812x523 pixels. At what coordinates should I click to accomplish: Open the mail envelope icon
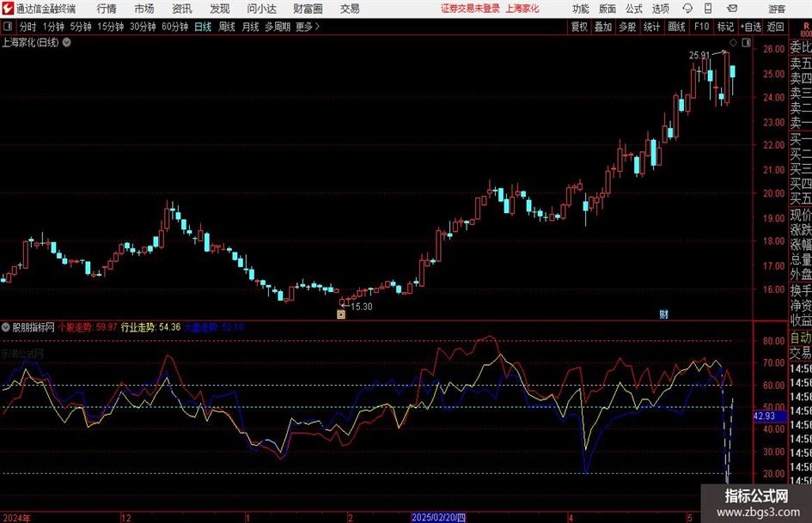point(732,9)
